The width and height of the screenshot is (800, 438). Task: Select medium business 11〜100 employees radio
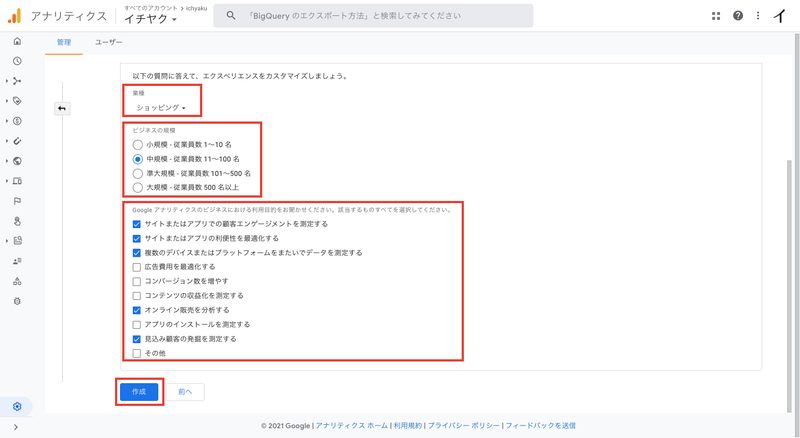pos(138,159)
